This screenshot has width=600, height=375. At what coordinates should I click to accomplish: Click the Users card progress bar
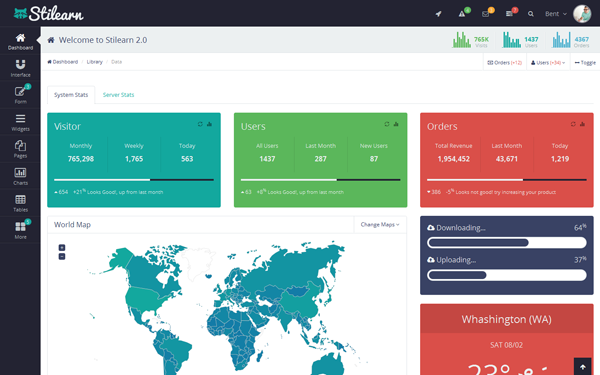click(320, 179)
